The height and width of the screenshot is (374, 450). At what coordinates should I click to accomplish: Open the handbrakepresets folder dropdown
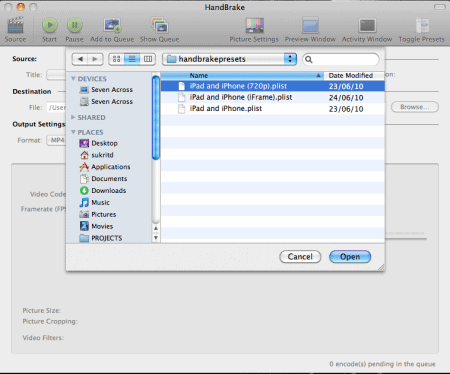coord(229,59)
